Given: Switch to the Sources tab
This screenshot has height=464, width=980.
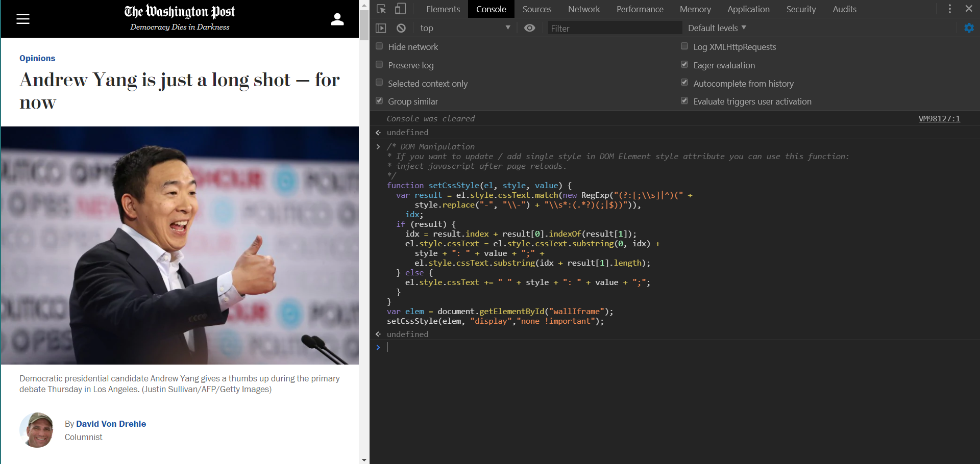Looking at the screenshot, I should point(537,9).
